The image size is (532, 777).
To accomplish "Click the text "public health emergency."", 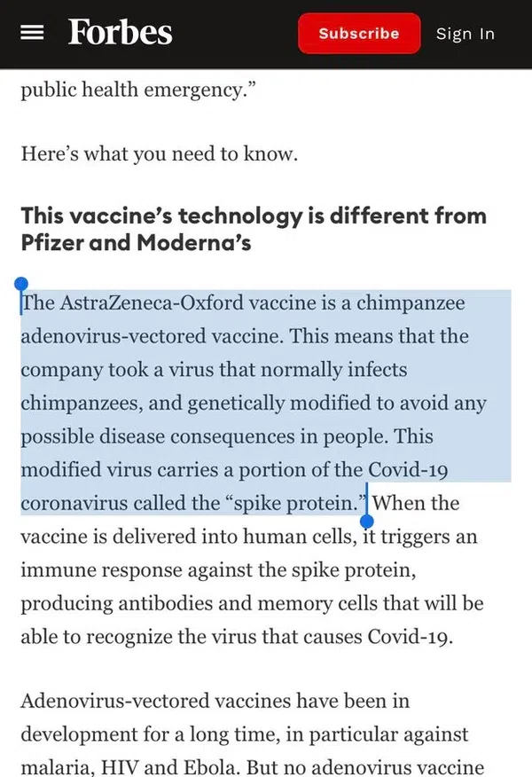I will [138, 90].
